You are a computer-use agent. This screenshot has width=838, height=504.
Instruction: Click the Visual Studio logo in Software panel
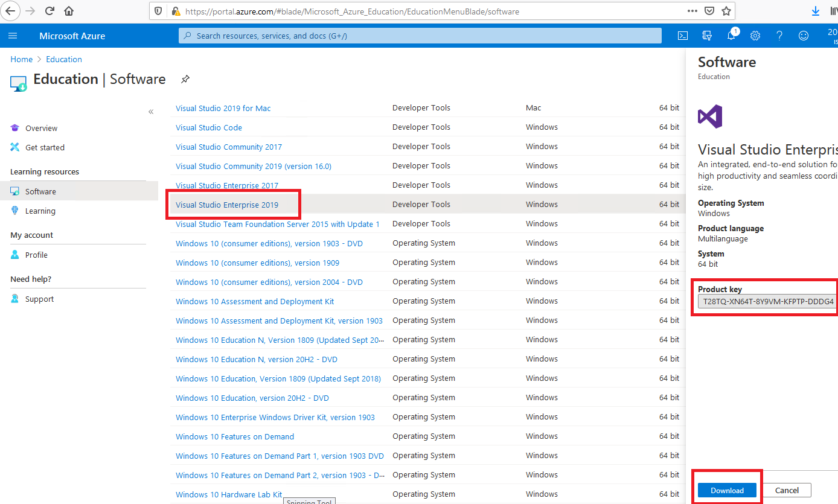tap(710, 116)
